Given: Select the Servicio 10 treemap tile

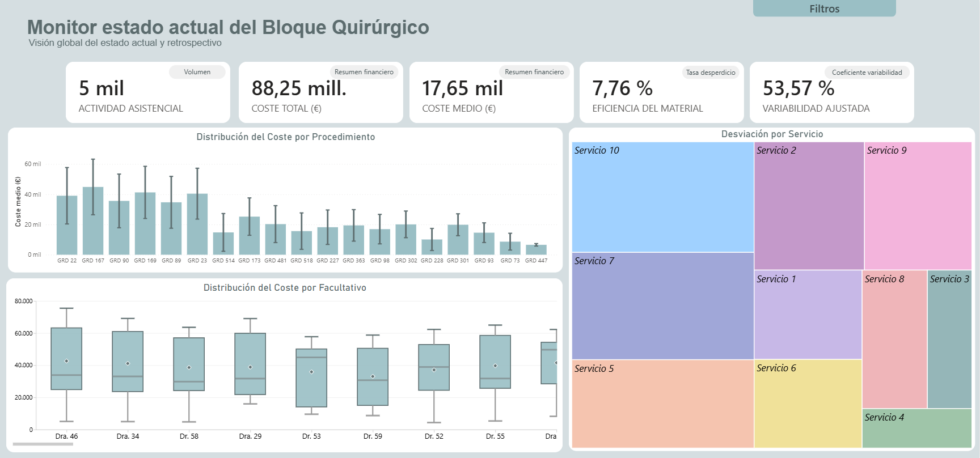Looking at the screenshot, I should [x=662, y=197].
